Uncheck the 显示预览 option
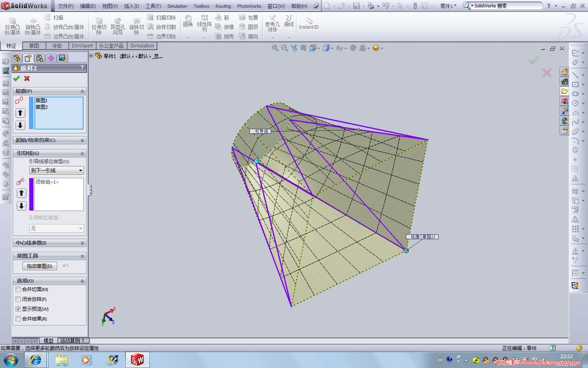The width and height of the screenshot is (588, 368). [18, 309]
